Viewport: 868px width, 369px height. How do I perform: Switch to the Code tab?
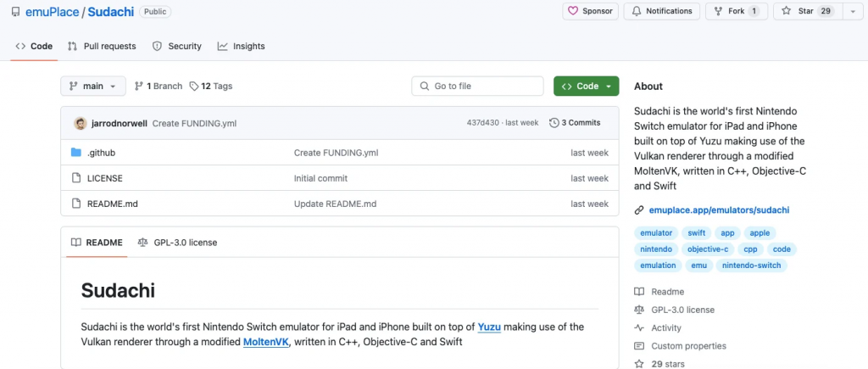click(34, 46)
